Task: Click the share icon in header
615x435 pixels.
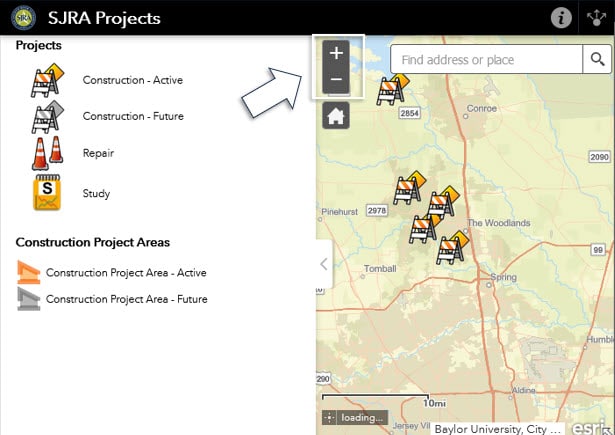Action: [x=596, y=18]
